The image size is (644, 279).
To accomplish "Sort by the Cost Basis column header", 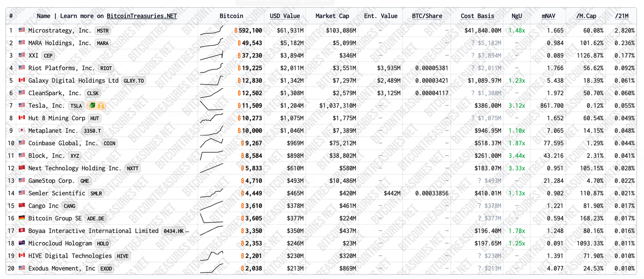I will pos(477,16).
